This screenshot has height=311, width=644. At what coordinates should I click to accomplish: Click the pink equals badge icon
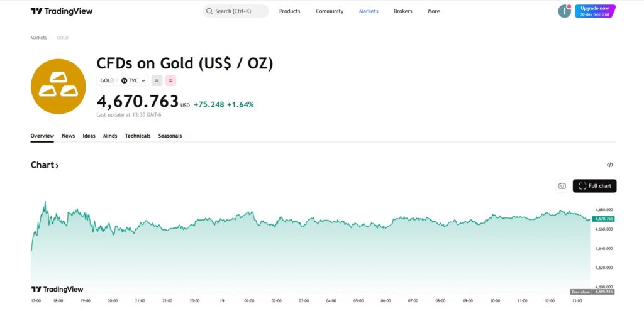pos(170,80)
